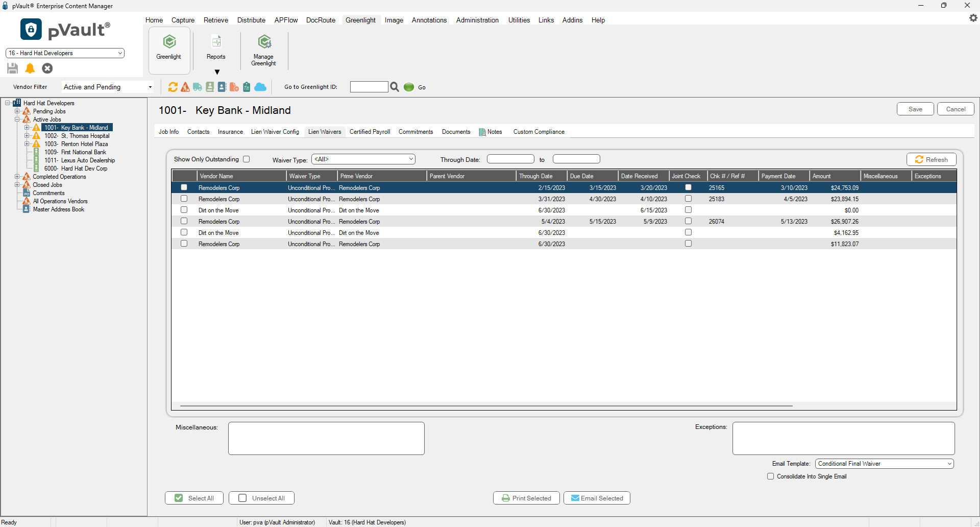Check the row checkbox for Dirt on the Move $0.00

click(x=184, y=210)
